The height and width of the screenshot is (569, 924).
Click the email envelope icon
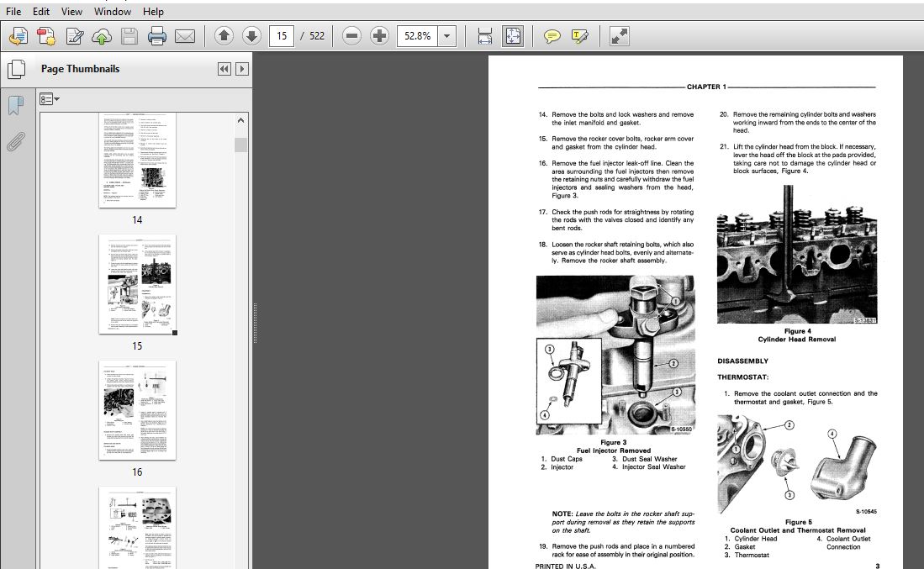point(184,36)
